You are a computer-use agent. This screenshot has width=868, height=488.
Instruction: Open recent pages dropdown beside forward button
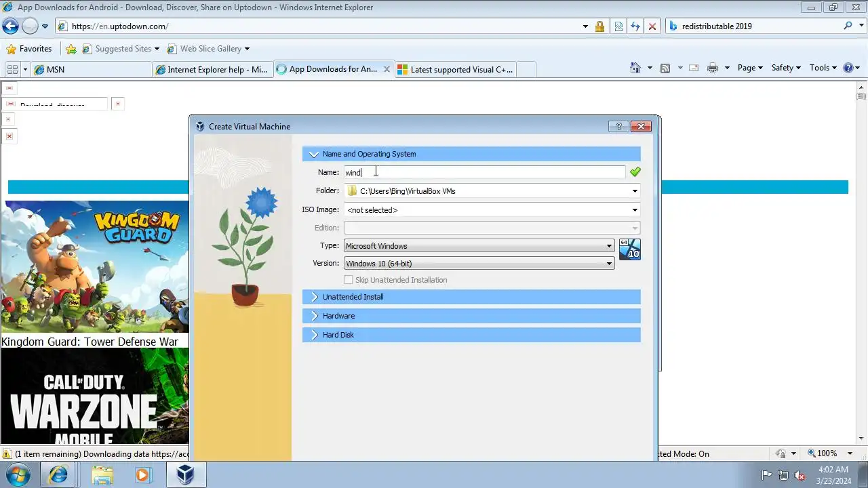click(45, 26)
